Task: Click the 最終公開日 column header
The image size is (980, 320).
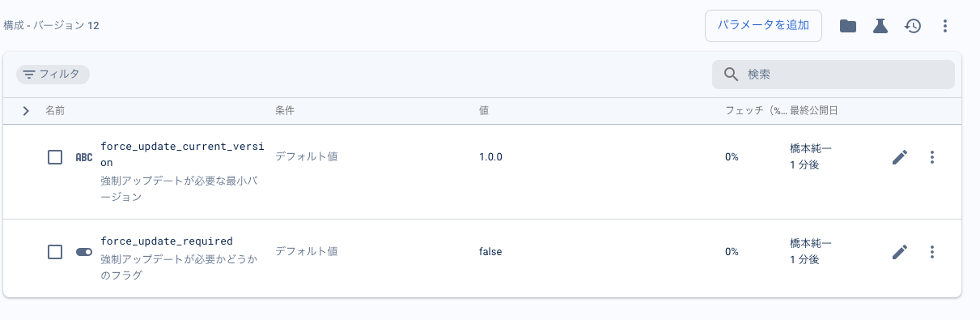Action: coord(813,110)
